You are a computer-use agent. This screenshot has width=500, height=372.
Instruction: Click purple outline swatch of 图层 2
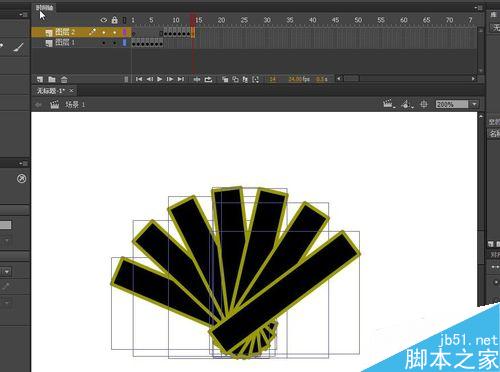click(125, 32)
